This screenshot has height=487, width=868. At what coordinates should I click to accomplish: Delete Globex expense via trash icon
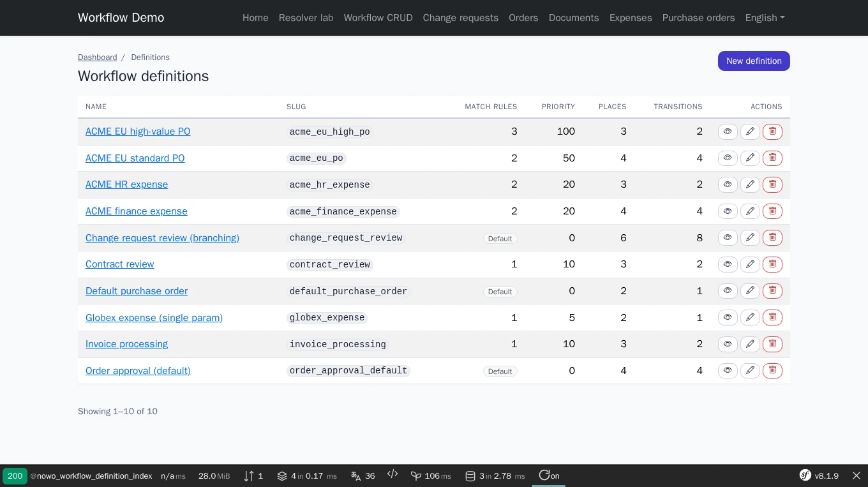(x=772, y=317)
